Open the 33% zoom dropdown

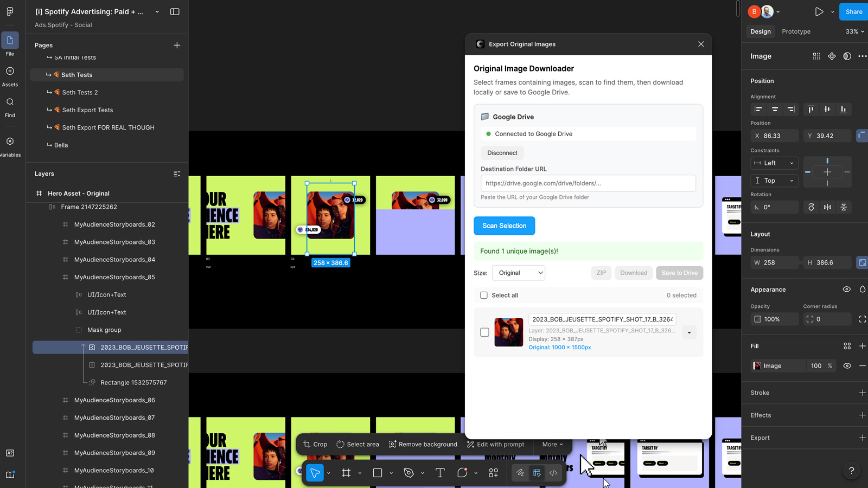855,31
